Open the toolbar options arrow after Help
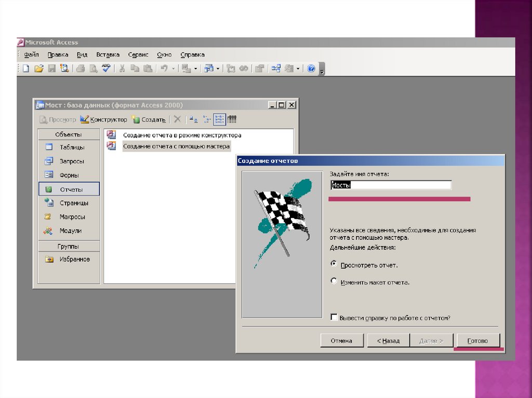The height and width of the screenshot is (398, 532). pos(322,69)
